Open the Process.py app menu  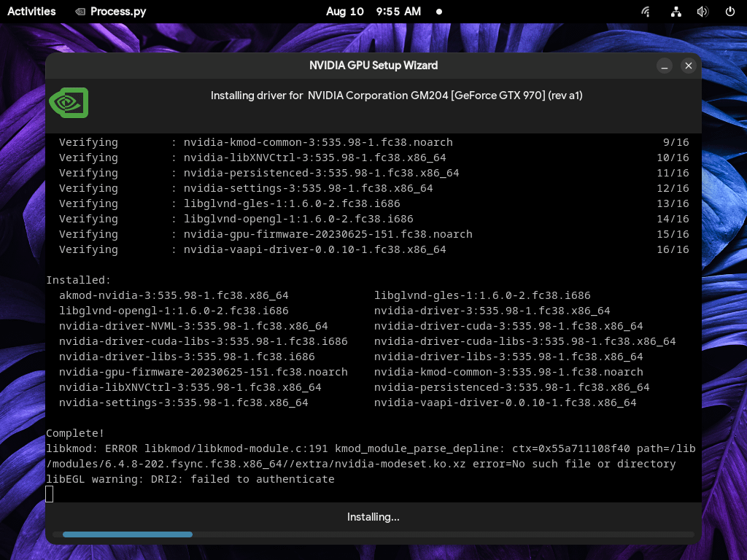click(111, 12)
